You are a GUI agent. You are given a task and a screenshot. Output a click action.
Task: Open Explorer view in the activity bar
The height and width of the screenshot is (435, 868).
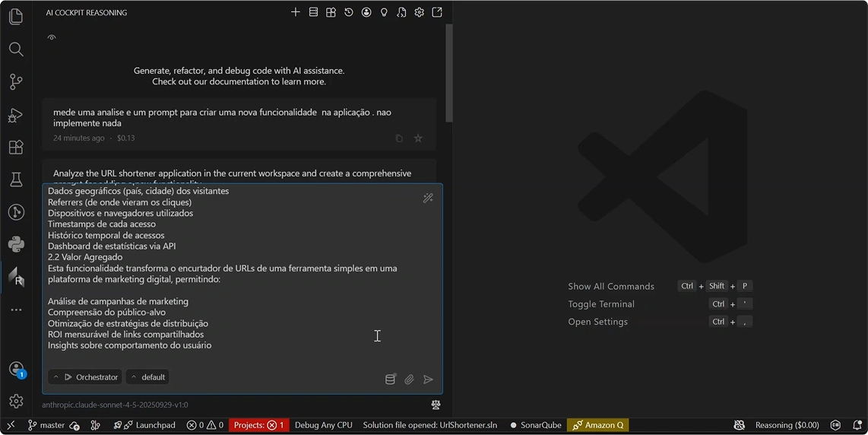(16, 17)
